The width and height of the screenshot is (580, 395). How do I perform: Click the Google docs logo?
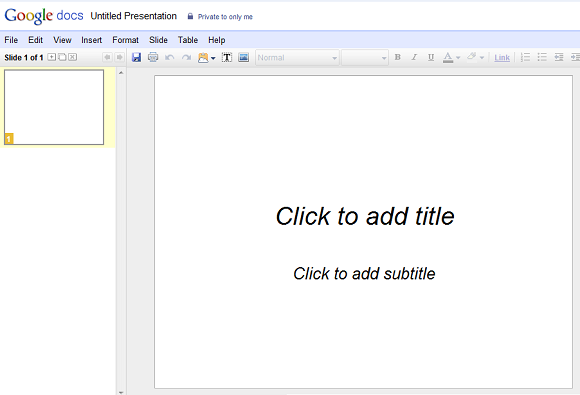pyautogui.click(x=44, y=16)
